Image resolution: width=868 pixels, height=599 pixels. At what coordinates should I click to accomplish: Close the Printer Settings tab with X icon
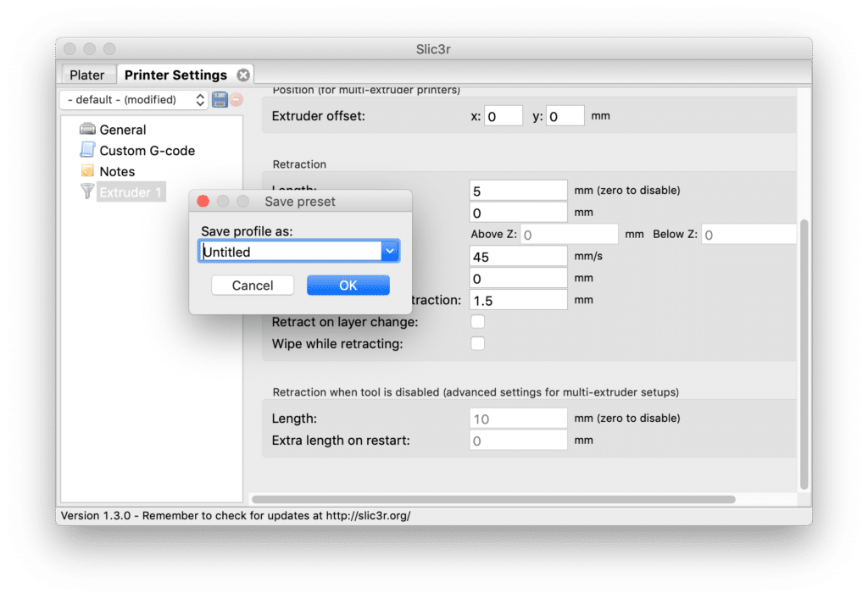(x=243, y=75)
